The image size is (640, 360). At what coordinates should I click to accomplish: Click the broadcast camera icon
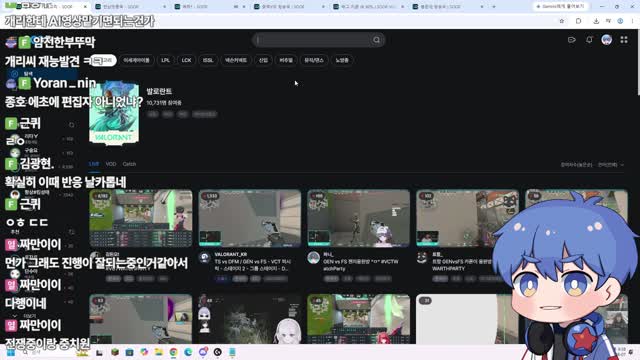coord(571,40)
